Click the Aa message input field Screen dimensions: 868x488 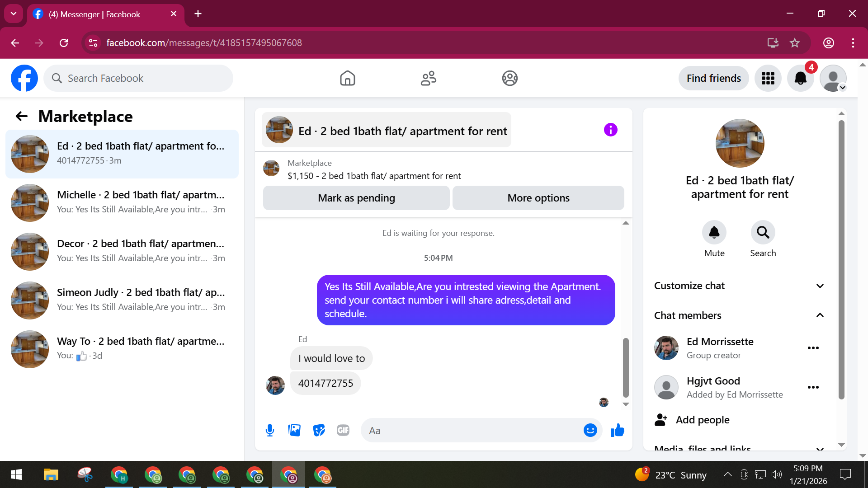[470, 431]
